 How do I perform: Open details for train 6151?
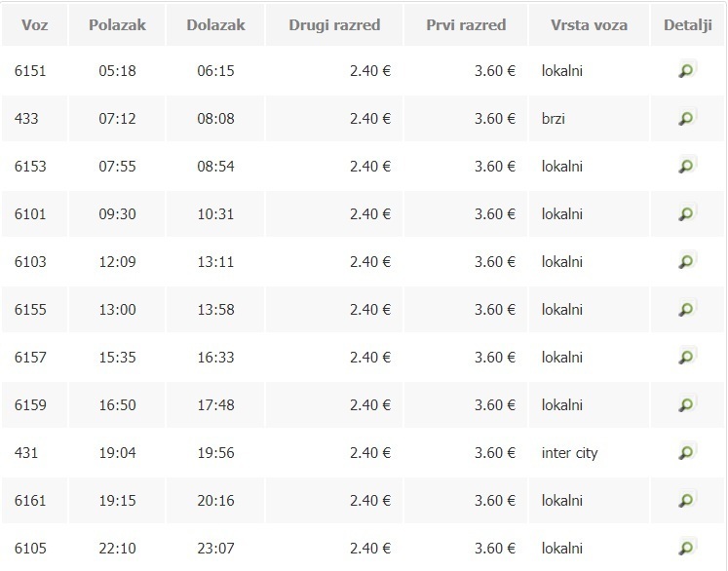click(x=687, y=69)
